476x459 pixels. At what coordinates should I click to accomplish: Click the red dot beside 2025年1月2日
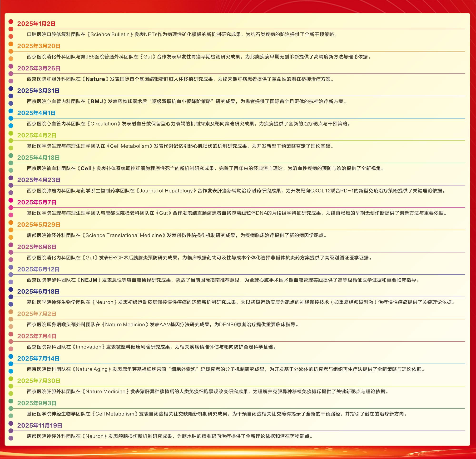point(11,22)
